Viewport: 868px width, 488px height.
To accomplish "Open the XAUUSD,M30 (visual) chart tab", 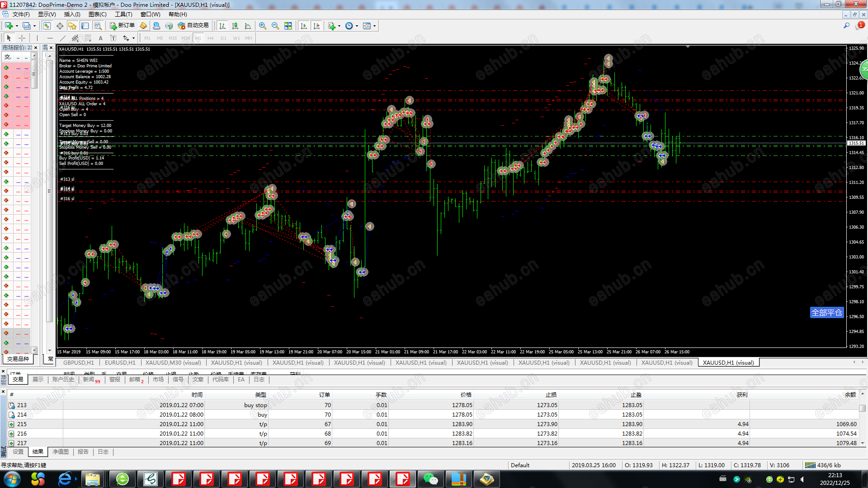I will click(x=173, y=362).
